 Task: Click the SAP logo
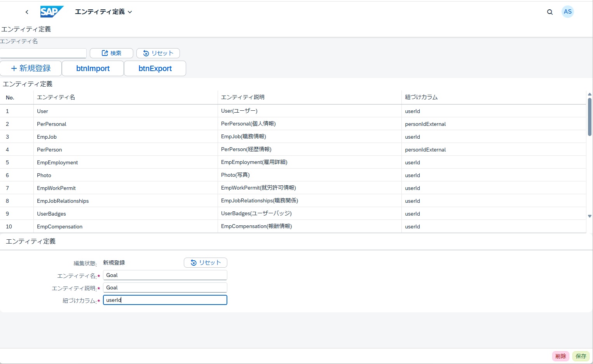point(52,12)
